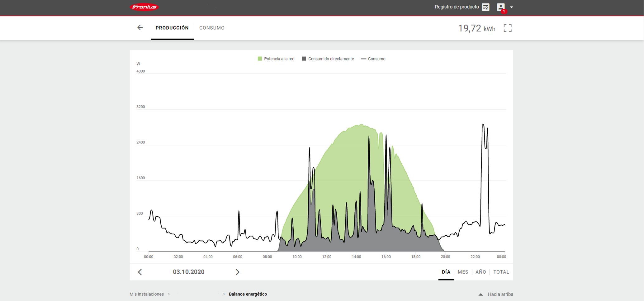Viewport: 644px width, 301px height.
Task: Go to the previous day chevron
Action: coord(140,272)
